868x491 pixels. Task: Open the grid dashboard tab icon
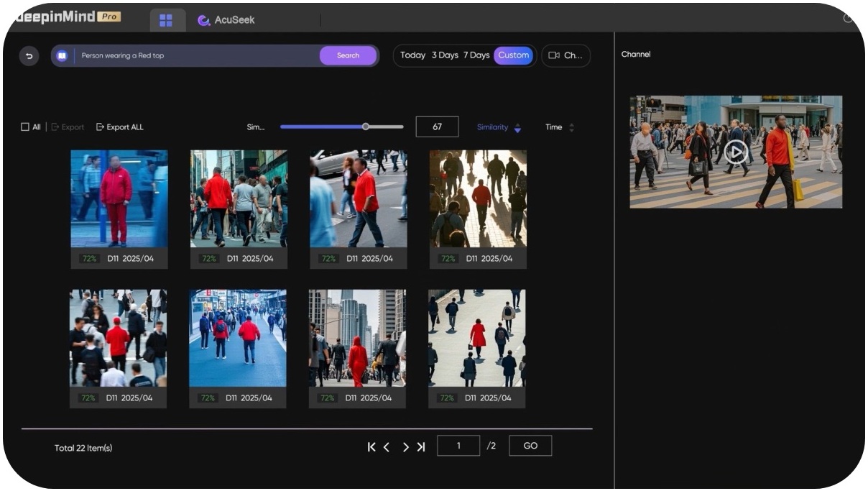(166, 21)
